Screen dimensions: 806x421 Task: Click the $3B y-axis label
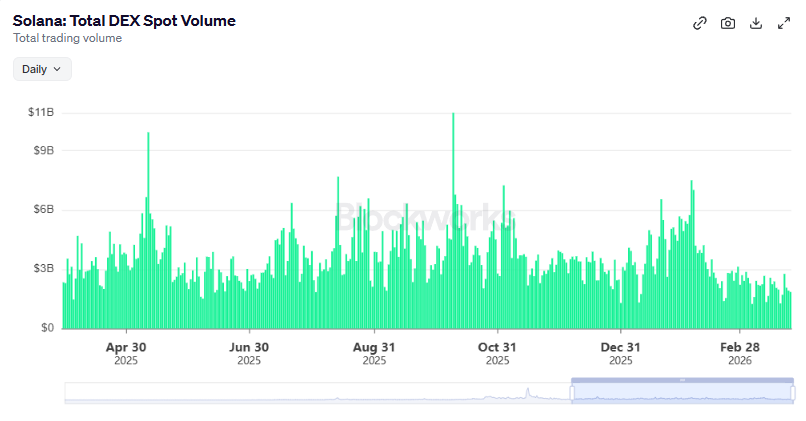44,268
